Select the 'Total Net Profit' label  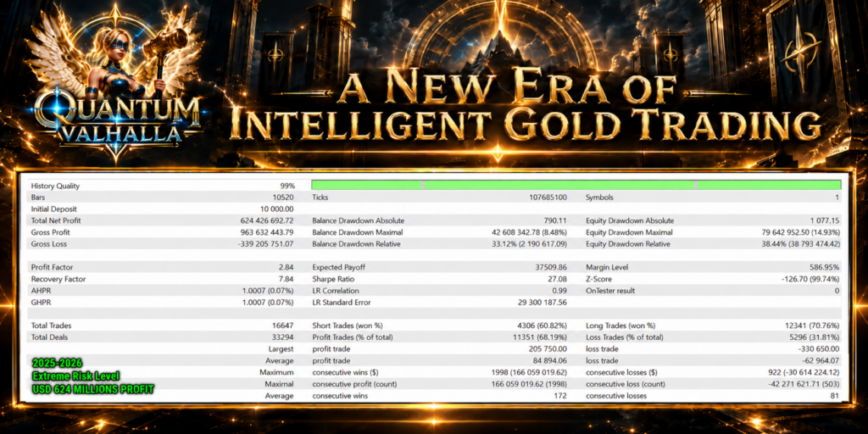[x=57, y=221]
